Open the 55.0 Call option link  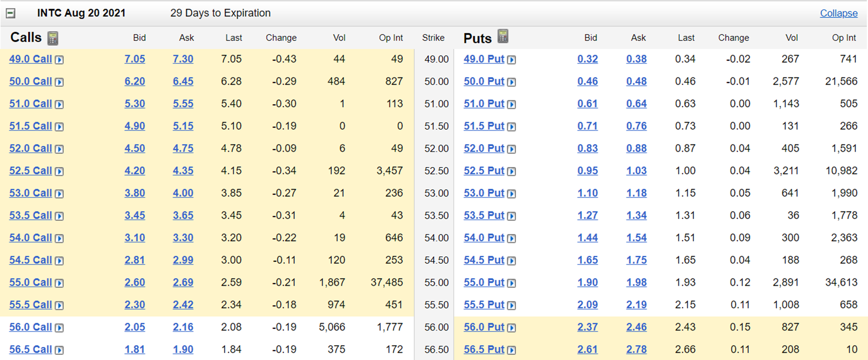coord(30,282)
